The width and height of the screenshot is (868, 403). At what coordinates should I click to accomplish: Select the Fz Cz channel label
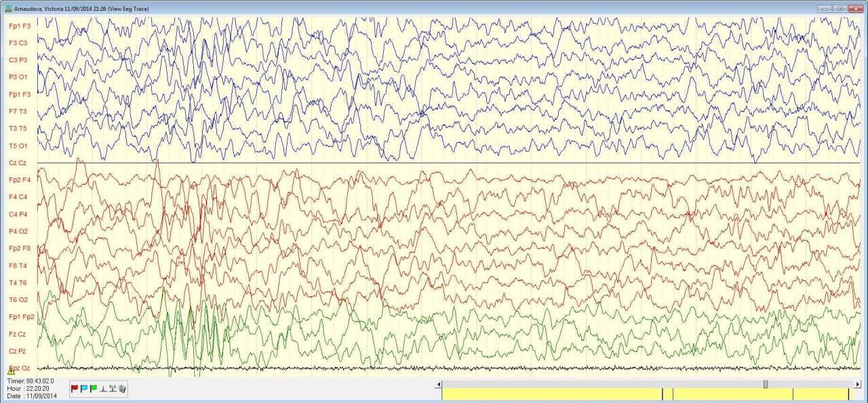(x=18, y=334)
